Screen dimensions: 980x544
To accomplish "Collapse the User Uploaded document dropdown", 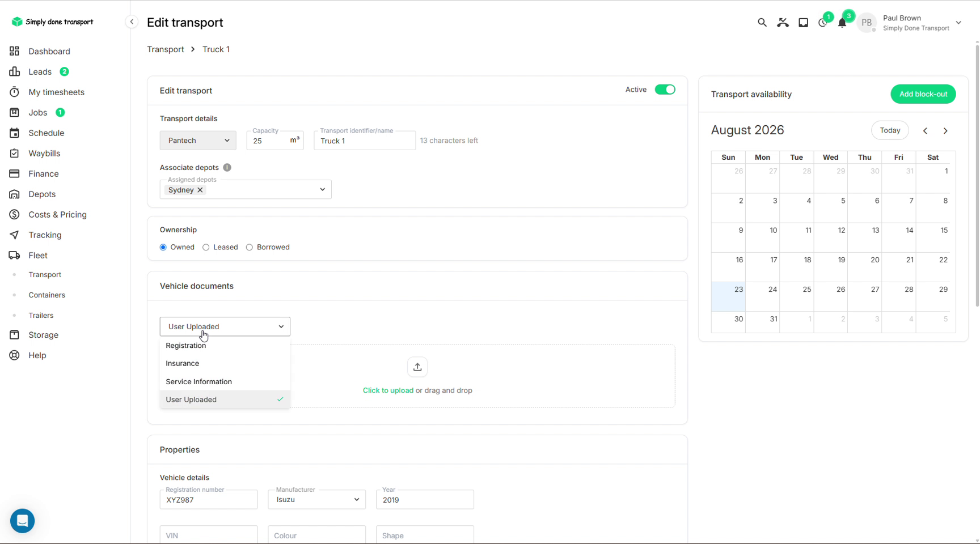I will [225, 326].
